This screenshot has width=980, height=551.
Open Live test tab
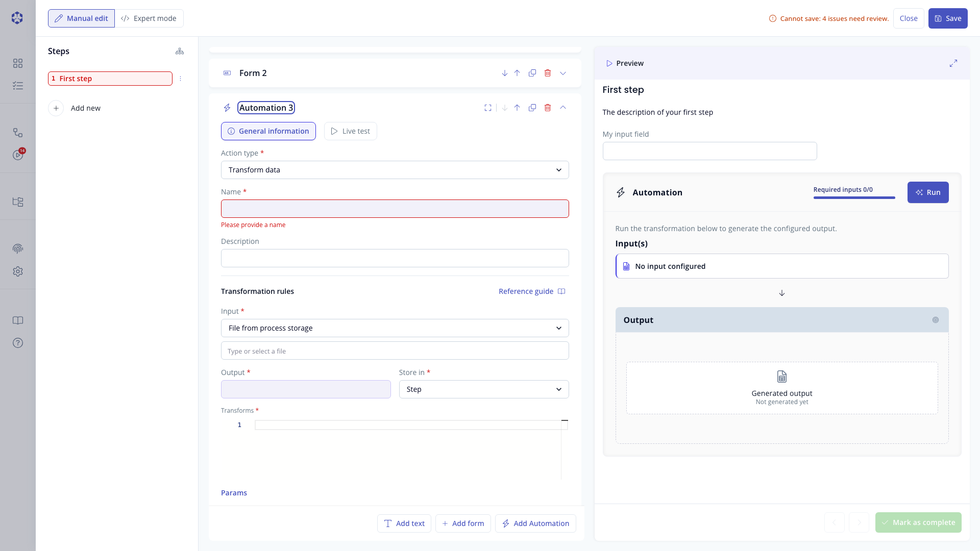click(351, 131)
